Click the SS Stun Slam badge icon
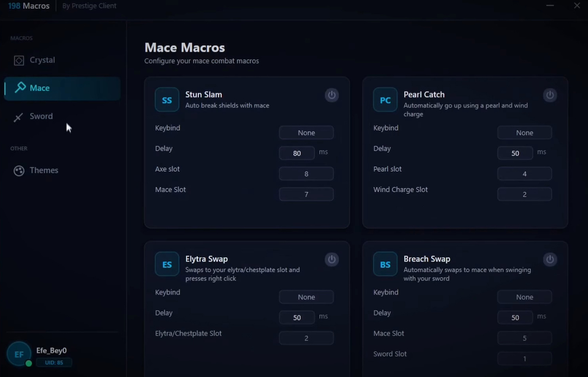The width and height of the screenshot is (588, 377). point(166,100)
